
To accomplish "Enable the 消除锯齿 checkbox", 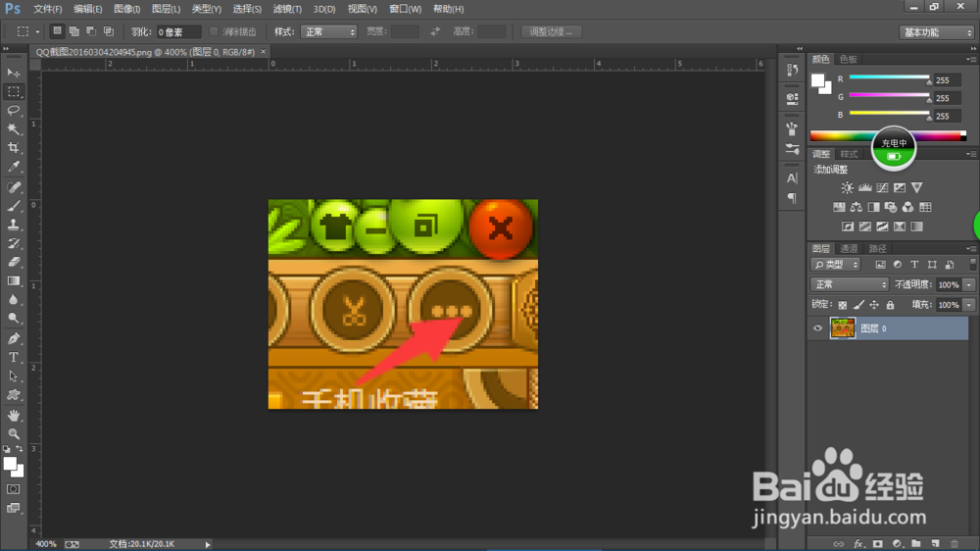I will tap(214, 32).
